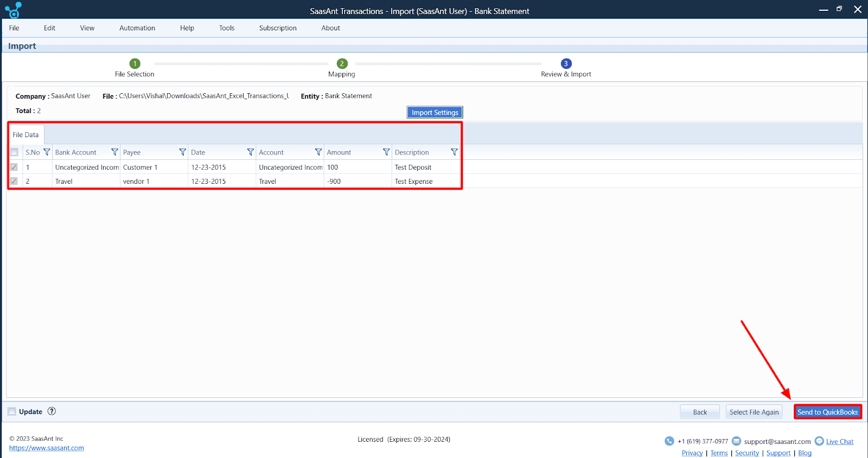
Task: Open the Privacy link
Action: (692, 453)
